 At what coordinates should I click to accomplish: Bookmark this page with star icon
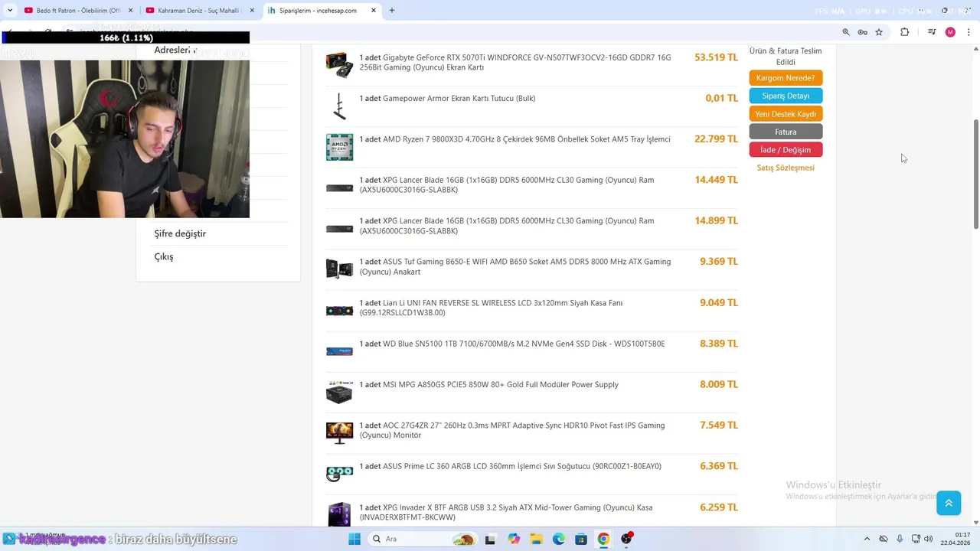click(x=879, y=32)
